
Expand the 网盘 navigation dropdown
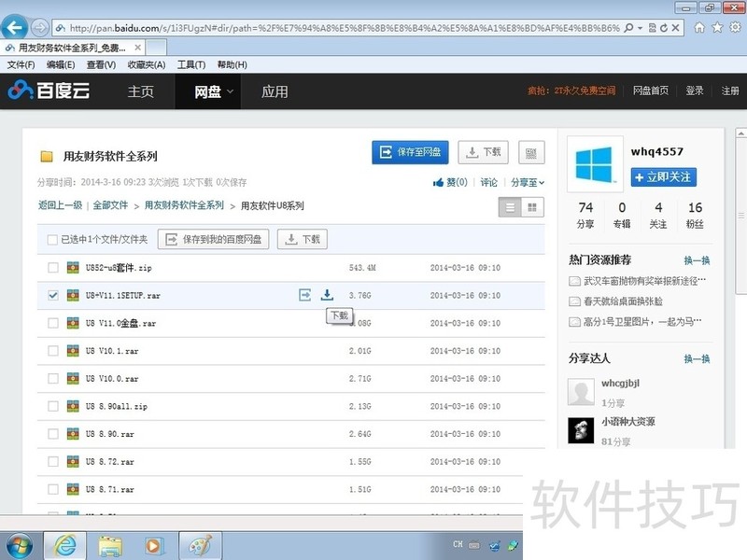tap(214, 91)
